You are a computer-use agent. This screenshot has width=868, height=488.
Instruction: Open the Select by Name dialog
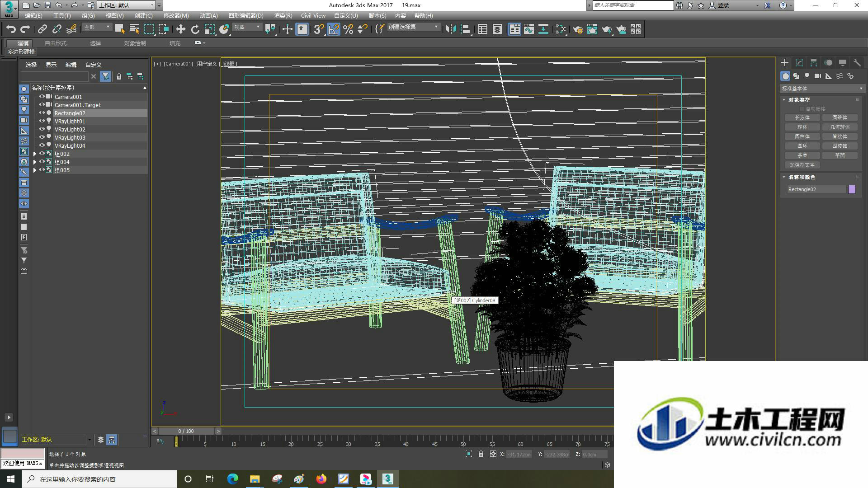point(134,29)
